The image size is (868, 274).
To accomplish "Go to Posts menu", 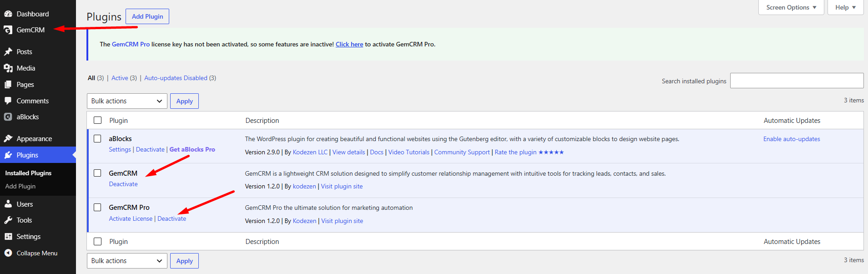I will tap(24, 52).
